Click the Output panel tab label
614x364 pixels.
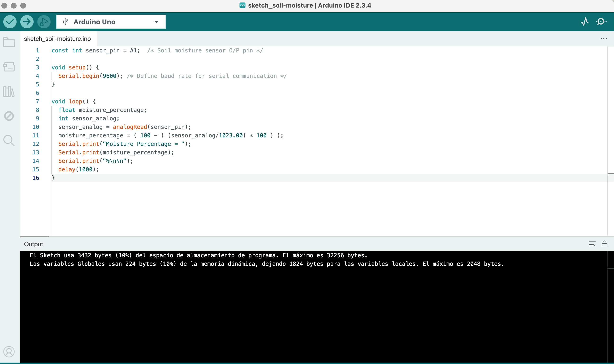click(x=34, y=244)
